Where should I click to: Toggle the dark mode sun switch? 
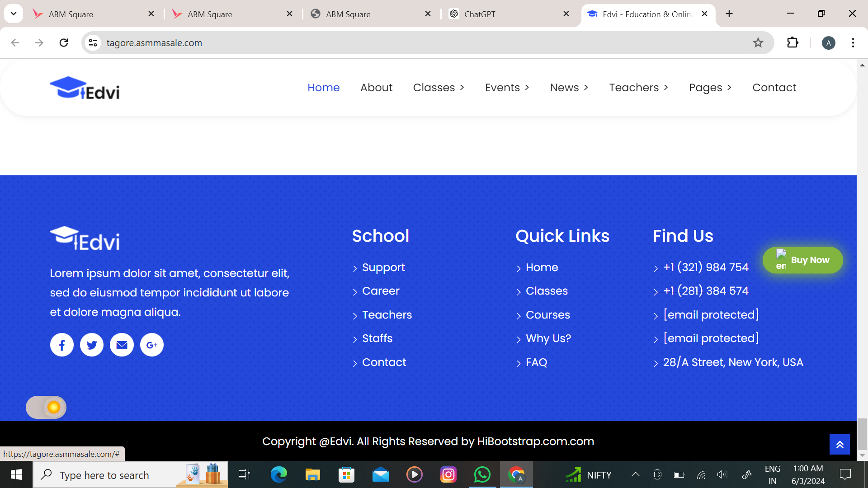tap(46, 408)
